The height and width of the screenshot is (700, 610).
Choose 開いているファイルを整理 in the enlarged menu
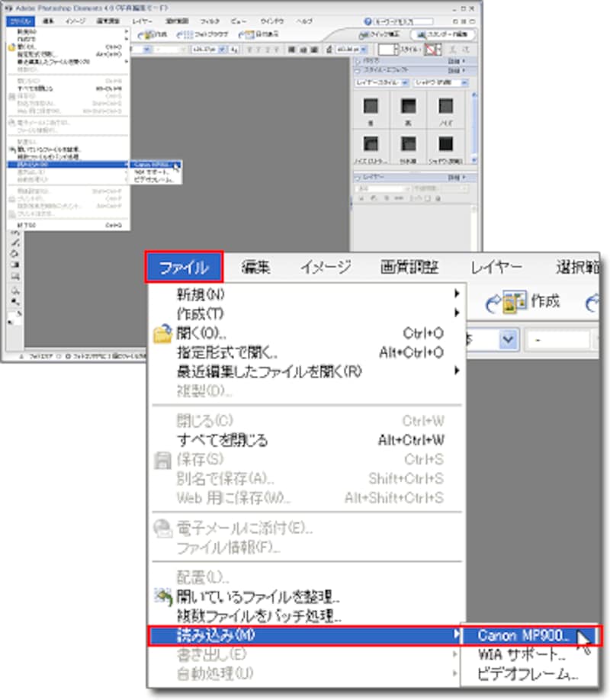(307, 596)
